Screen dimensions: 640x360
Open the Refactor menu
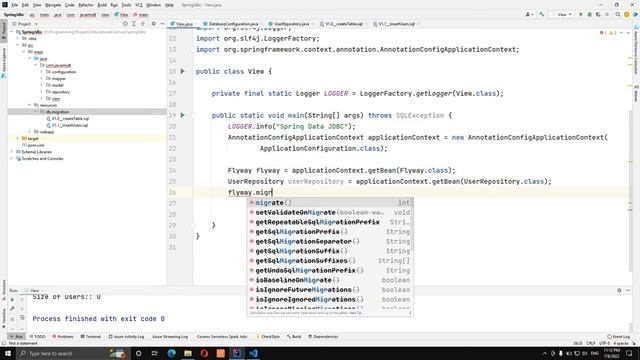pos(86,5)
